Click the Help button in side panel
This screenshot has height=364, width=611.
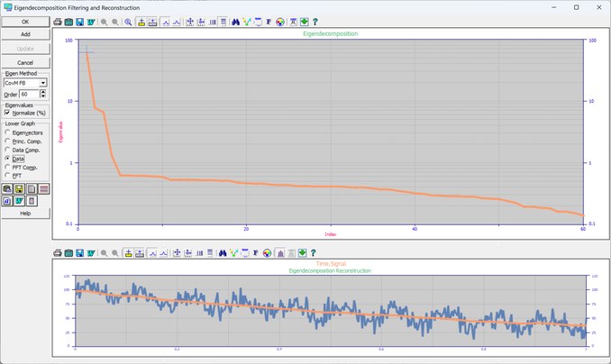tap(25, 214)
